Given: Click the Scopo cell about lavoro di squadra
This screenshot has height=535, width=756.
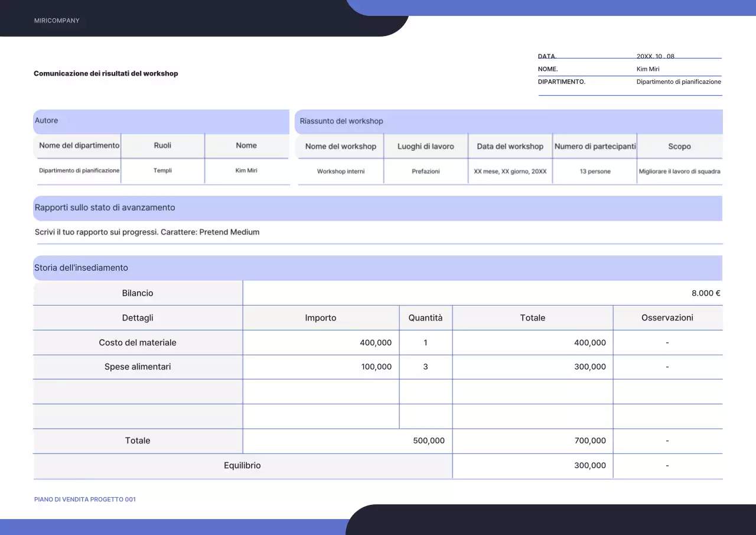Looking at the screenshot, I should [679, 171].
